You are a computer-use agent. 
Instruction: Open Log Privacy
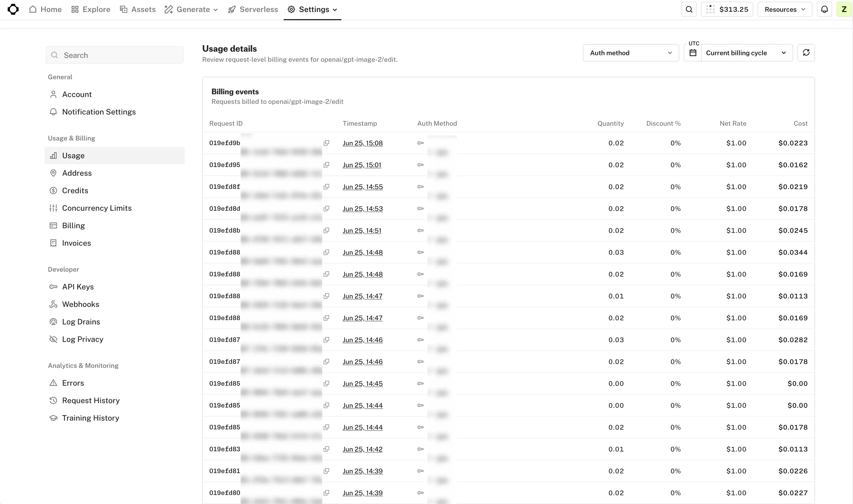point(115,339)
